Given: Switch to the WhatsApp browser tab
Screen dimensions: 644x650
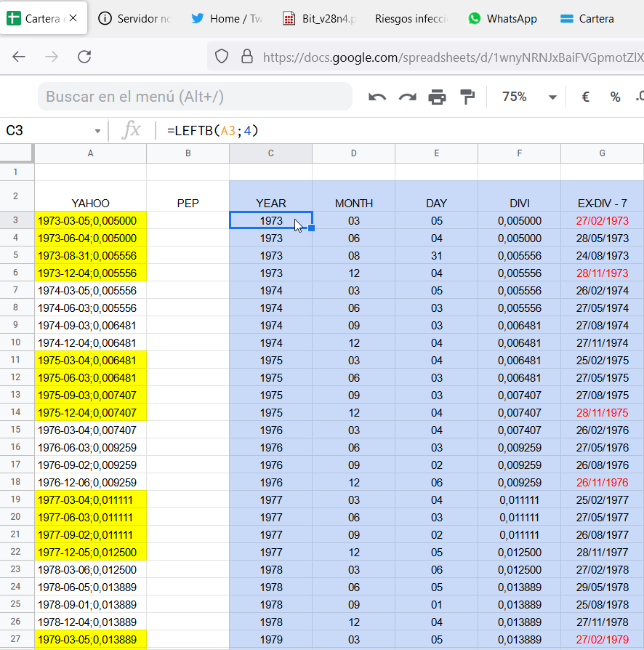Looking at the screenshot, I should (x=502, y=20).
